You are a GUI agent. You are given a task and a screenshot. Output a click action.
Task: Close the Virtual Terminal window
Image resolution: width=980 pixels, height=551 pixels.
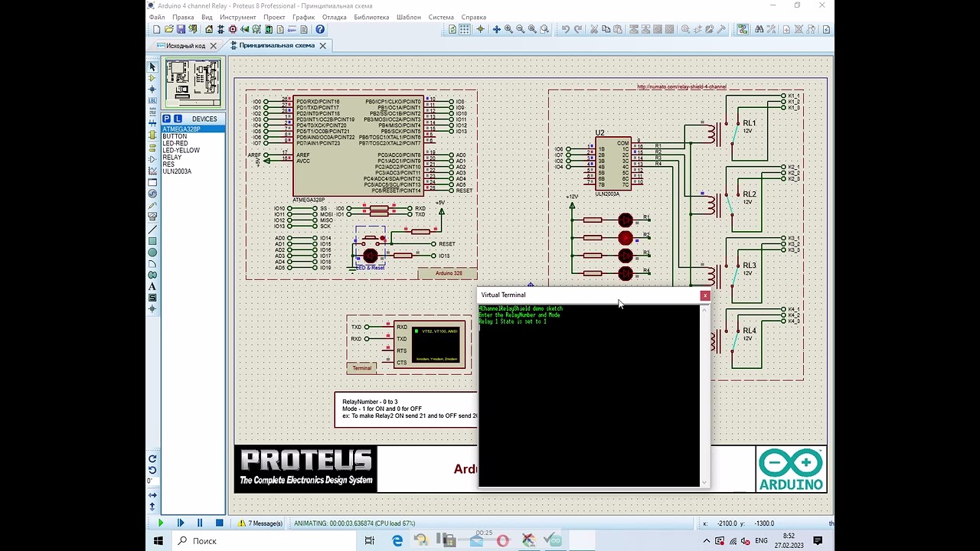coord(705,295)
